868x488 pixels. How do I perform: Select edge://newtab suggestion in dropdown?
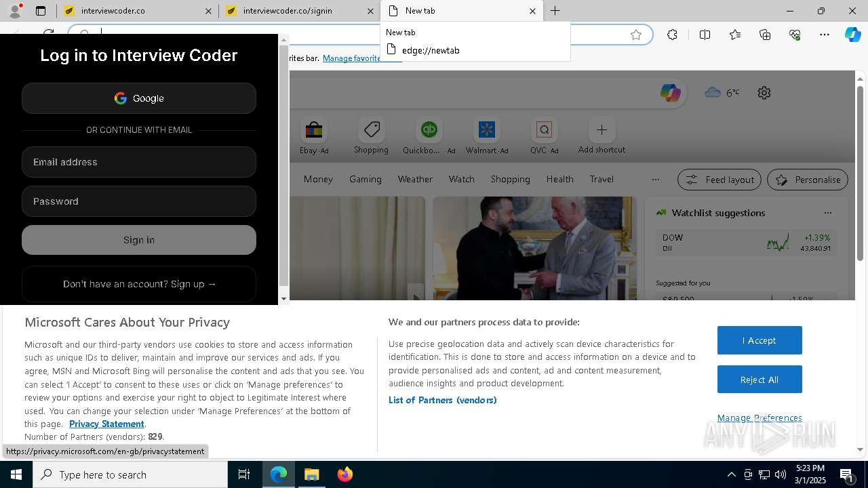(x=475, y=50)
